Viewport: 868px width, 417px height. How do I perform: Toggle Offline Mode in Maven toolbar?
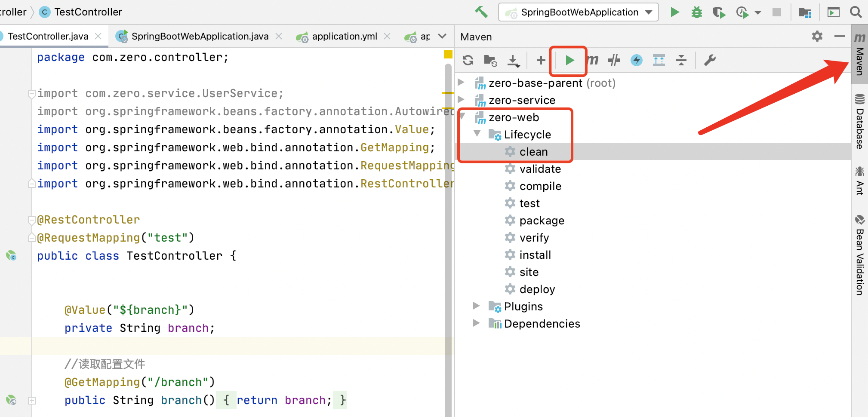(x=614, y=60)
